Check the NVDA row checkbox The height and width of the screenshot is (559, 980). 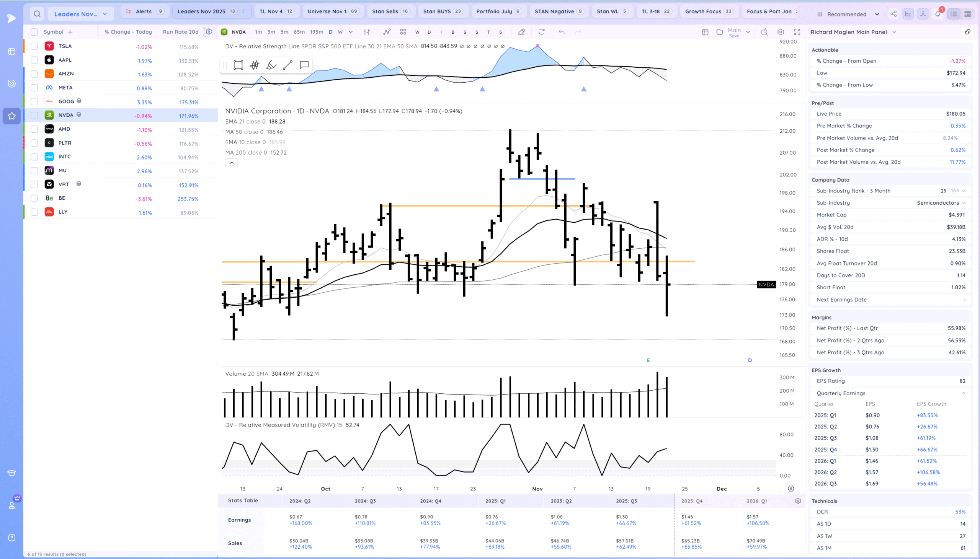point(34,115)
